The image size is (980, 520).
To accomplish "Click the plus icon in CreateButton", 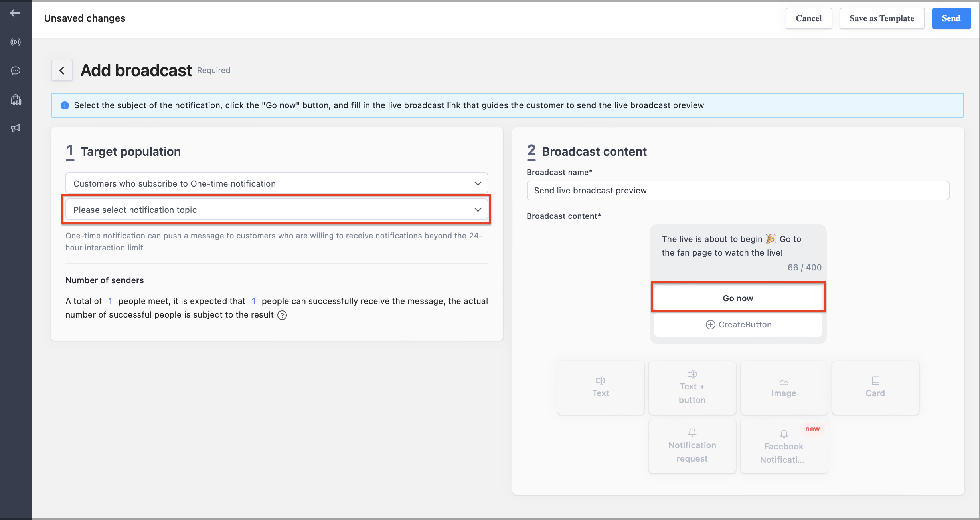I will 710,325.
